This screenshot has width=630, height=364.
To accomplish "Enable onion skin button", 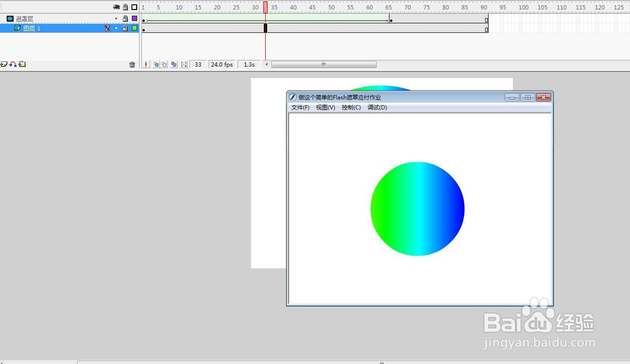I will coord(156,64).
